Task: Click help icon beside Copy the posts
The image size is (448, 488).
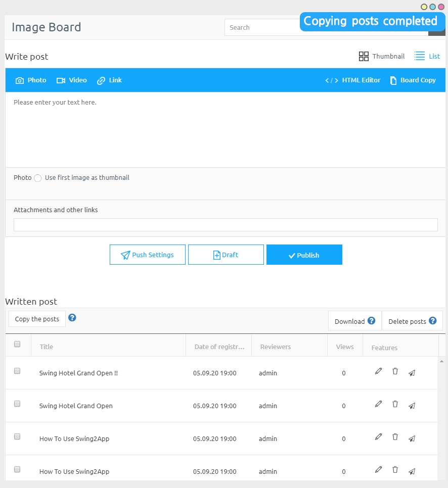Action: [72, 318]
